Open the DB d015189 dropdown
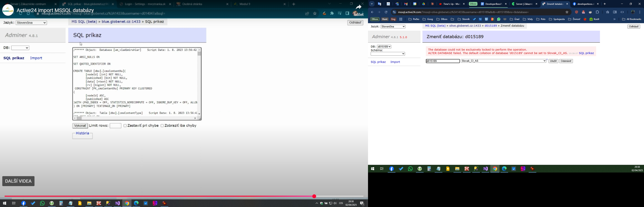Screen dimensions: 644x207 tap(384, 47)
